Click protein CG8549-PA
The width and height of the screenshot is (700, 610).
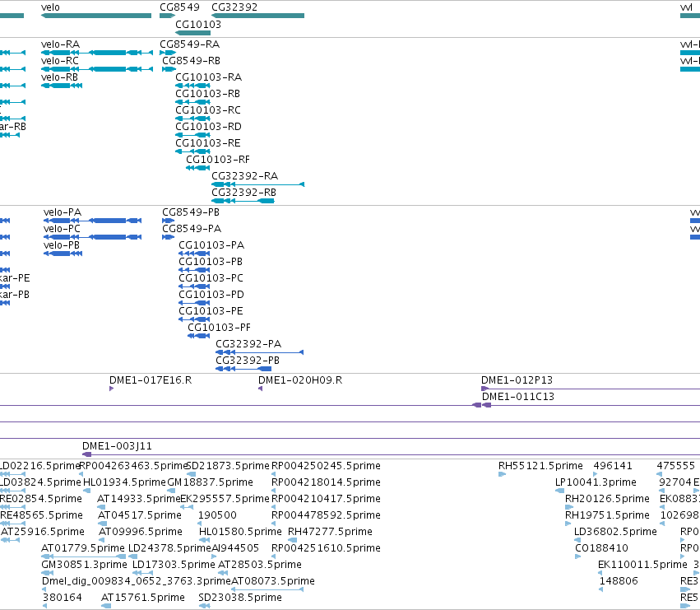169,237
